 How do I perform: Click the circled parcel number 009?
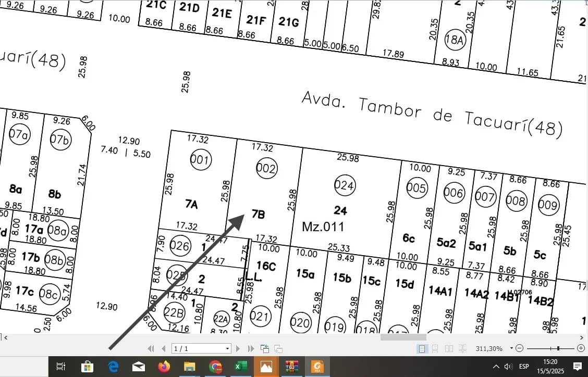click(548, 205)
